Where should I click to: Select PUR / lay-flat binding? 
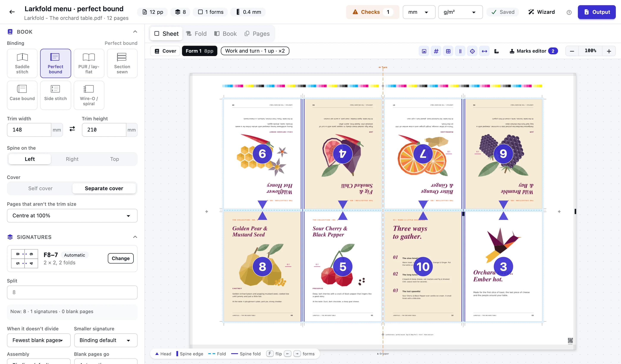tap(89, 63)
